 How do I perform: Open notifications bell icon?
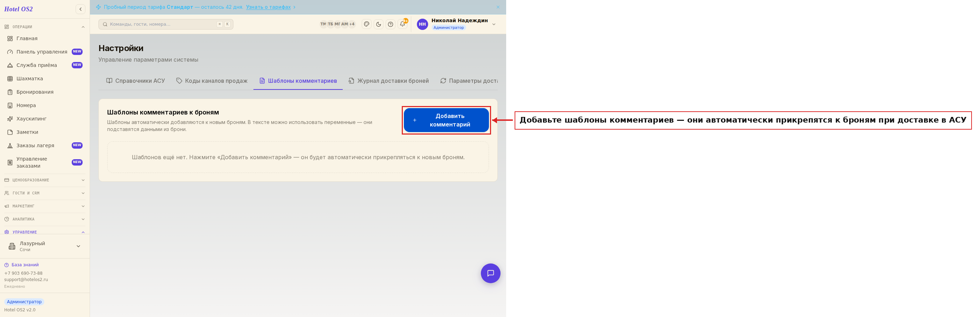[402, 24]
